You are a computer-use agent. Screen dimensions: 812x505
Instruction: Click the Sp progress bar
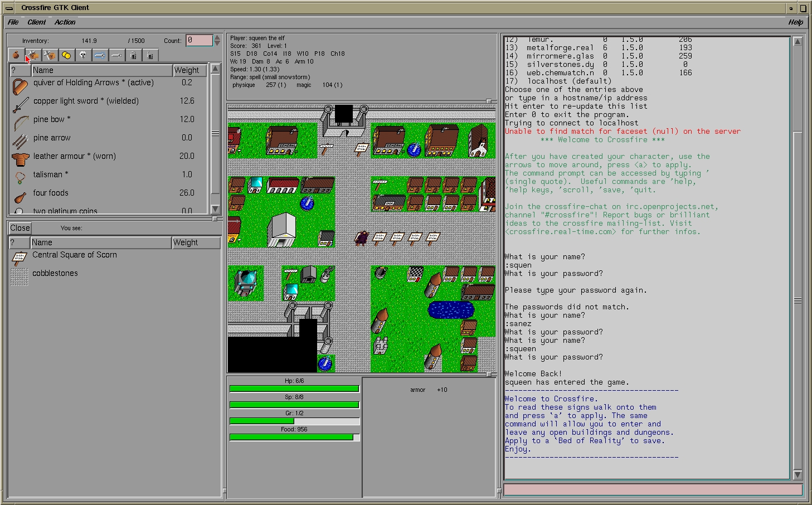[x=294, y=405]
